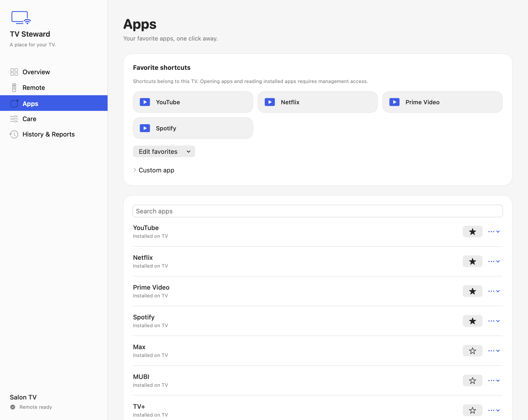
Task: Open the Care section
Action: (x=54, y=119)
